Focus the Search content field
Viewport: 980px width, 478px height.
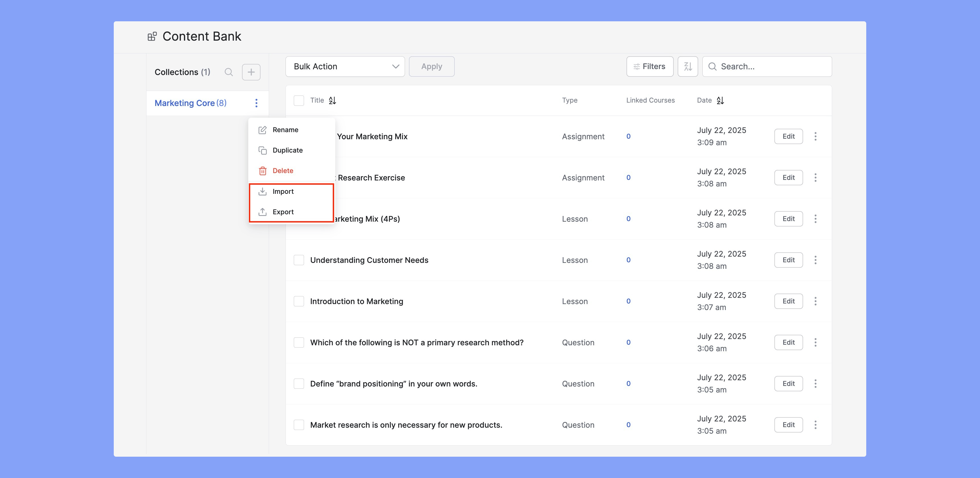point(767,66)
